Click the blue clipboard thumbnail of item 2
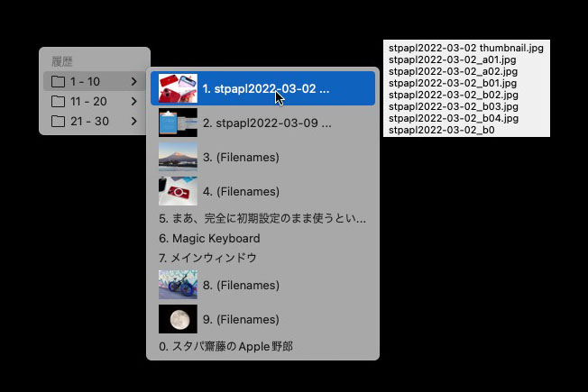588x392 pixels. pyautogui.click(x=178, y=123)
